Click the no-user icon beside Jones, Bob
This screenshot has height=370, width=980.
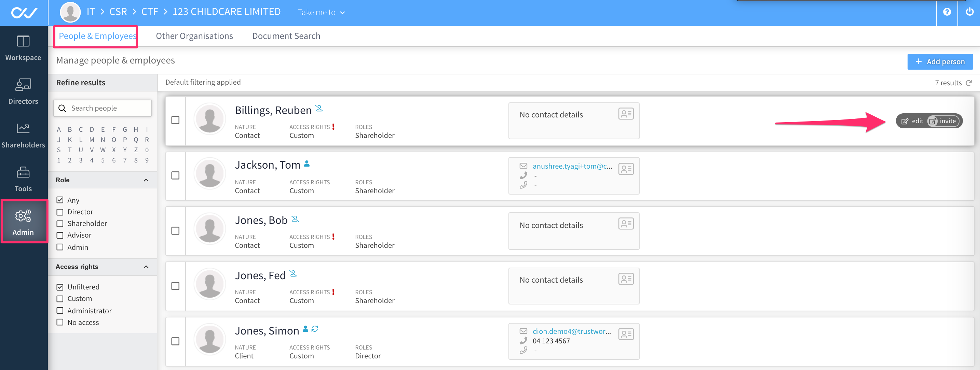[295, 219]
